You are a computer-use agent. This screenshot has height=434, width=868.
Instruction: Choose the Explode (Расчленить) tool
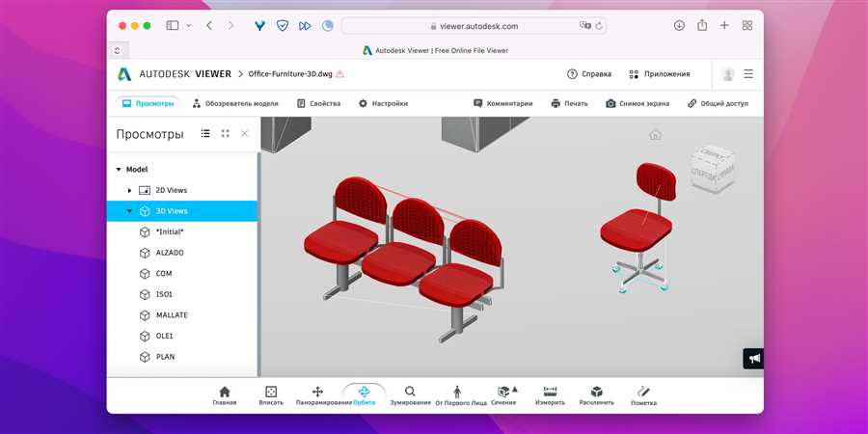597,393
